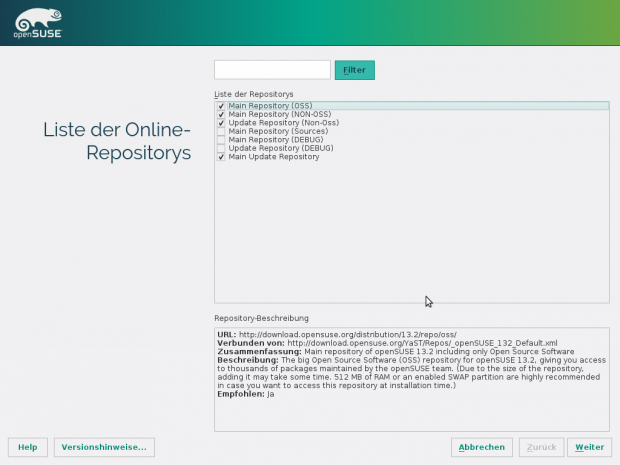
Task: Focus the repository filter text field
Action: (272, 70)
